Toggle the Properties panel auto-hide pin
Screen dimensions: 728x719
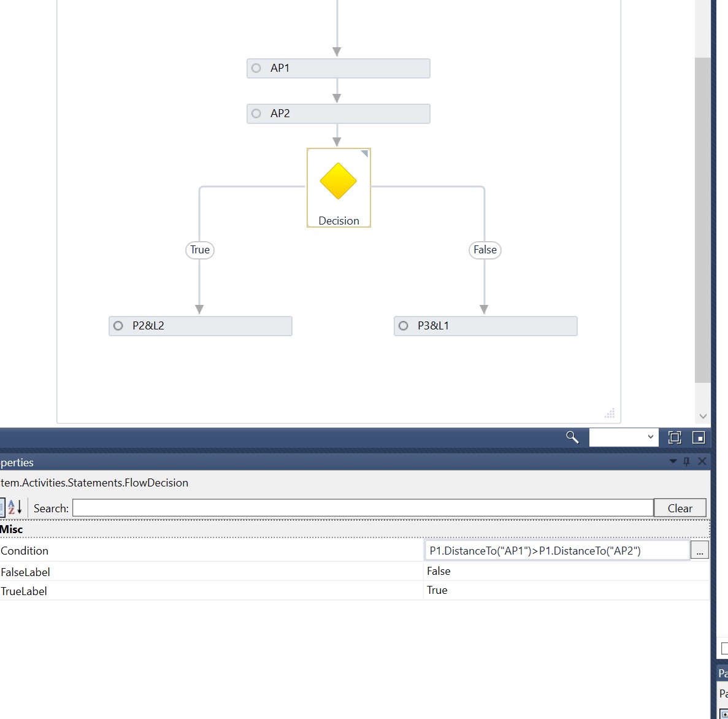click(x=687, y=461)
